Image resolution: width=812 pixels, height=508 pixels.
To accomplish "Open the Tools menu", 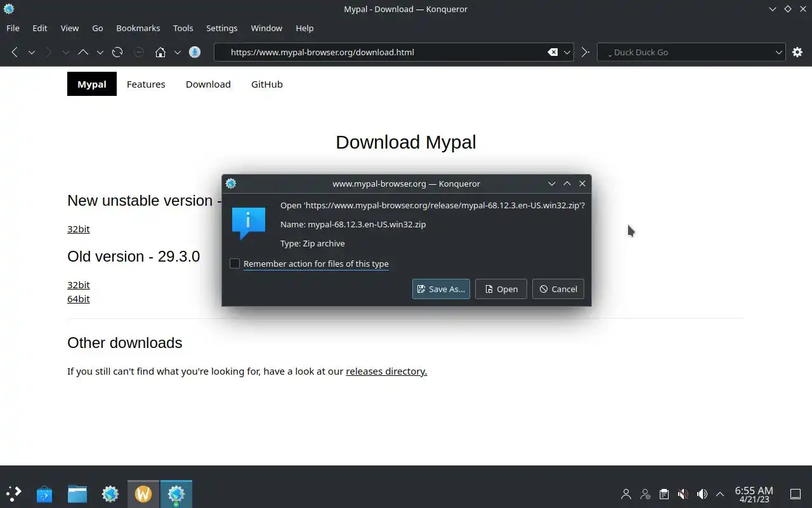I will pyautogui.click(x=183, y=28).
